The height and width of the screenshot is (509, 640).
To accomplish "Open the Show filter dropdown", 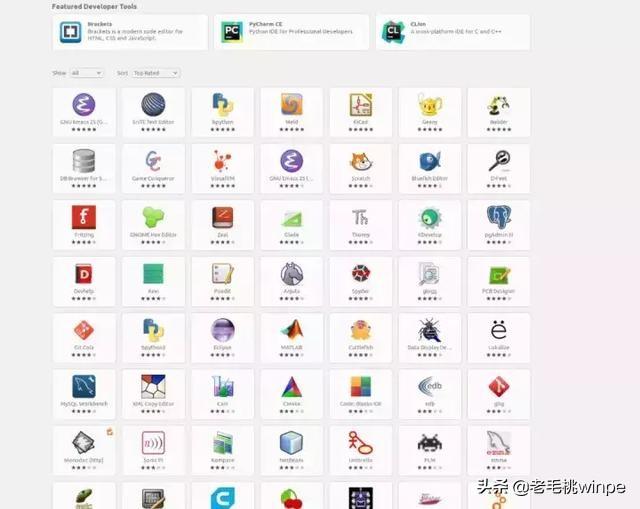I will (86, 73).
